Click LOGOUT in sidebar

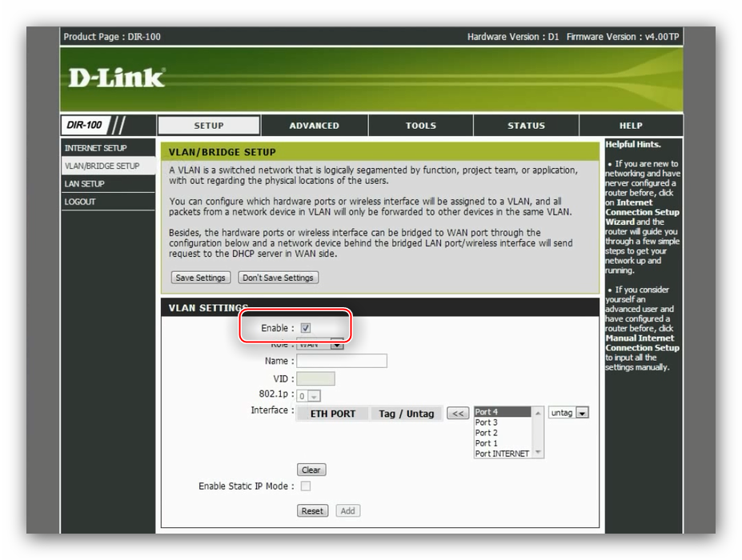point(108,202)
